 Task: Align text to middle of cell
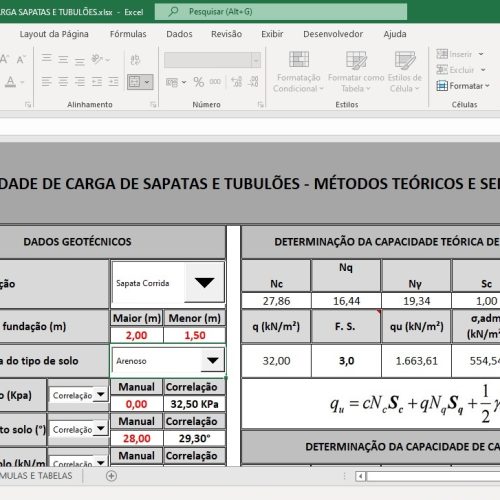pyautogui.click(x=63, y=59)
